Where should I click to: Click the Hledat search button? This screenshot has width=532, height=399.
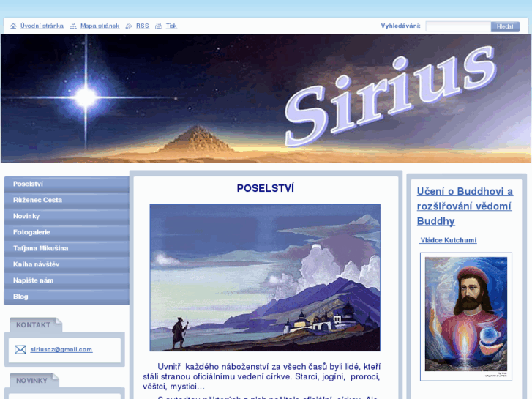coord(505,26)
